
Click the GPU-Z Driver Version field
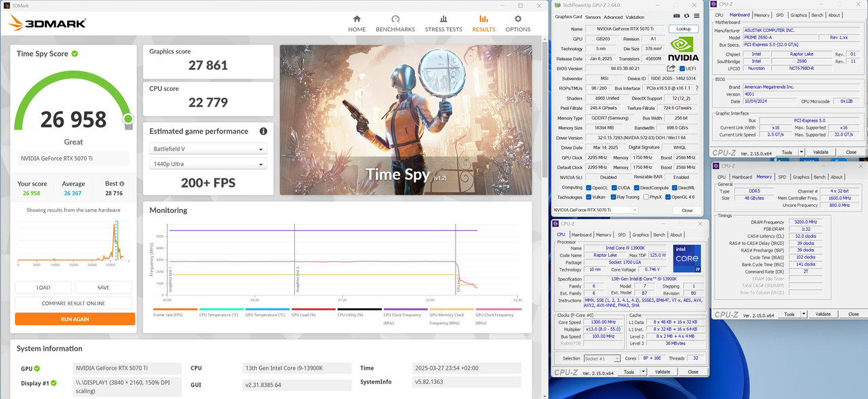(x=642, y=138)
